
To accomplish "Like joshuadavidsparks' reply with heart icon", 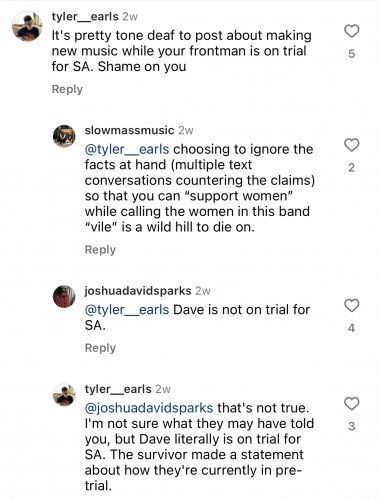I will pyautogui.click(x=351, y=305).
